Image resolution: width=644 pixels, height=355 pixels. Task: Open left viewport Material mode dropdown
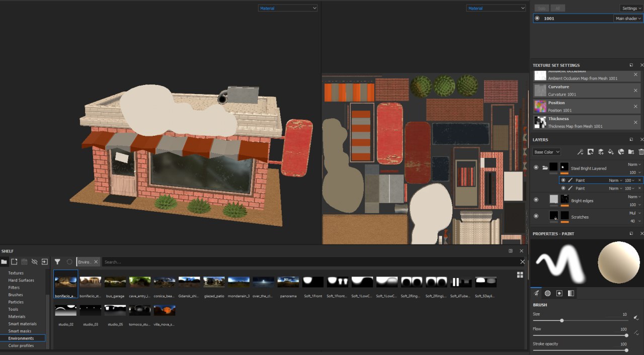pos(288,8)
